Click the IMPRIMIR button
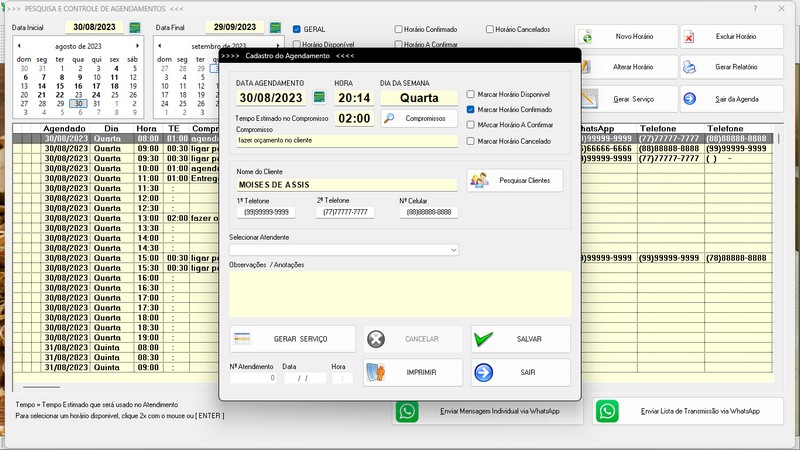800x450 pixels. [413, 372]
